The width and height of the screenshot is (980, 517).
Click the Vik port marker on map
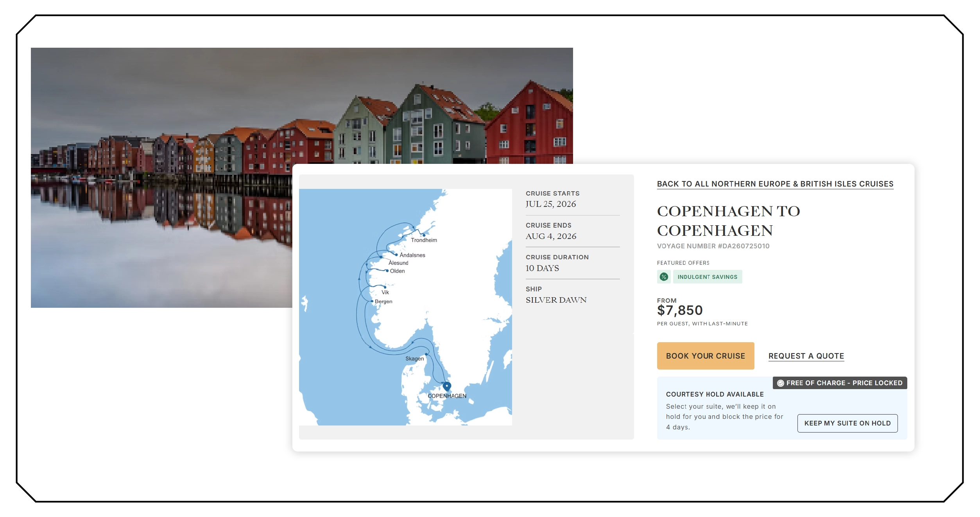(x=385, y=287)
